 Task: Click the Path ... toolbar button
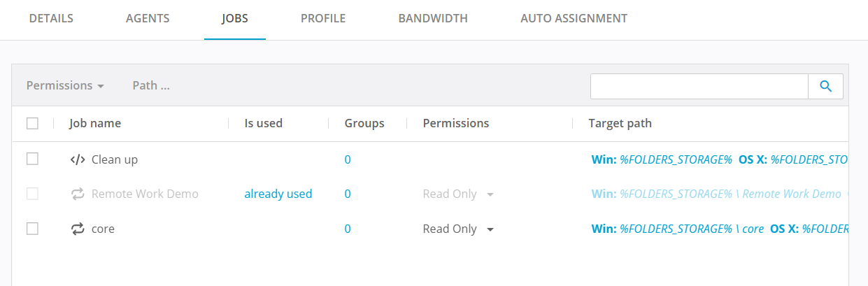coord(151,85)
